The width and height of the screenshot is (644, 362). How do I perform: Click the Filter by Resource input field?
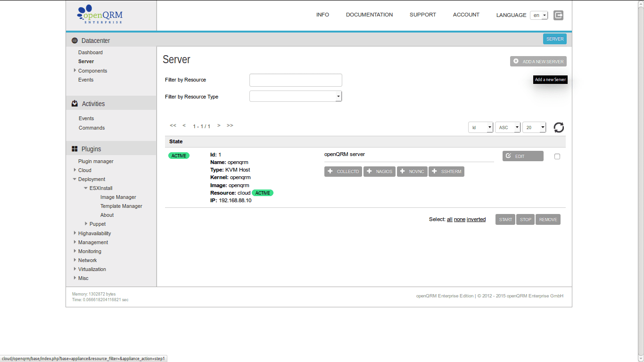coord(296,80)
